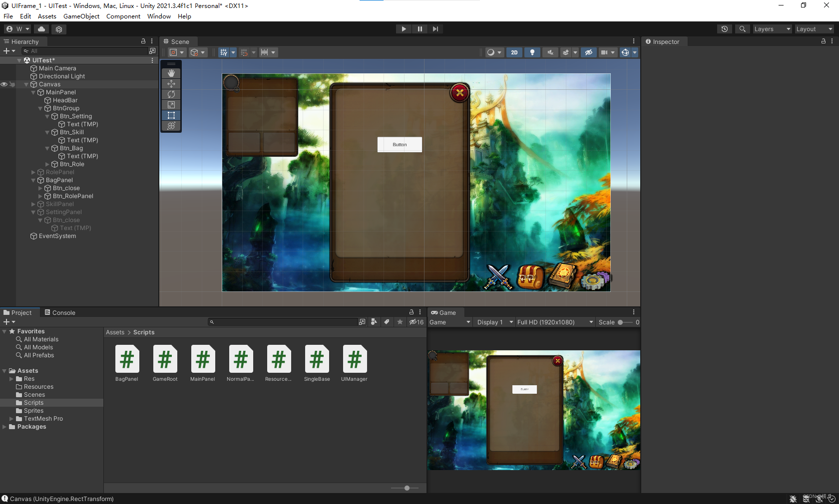Select the Transform tool in Scene view

171,126
